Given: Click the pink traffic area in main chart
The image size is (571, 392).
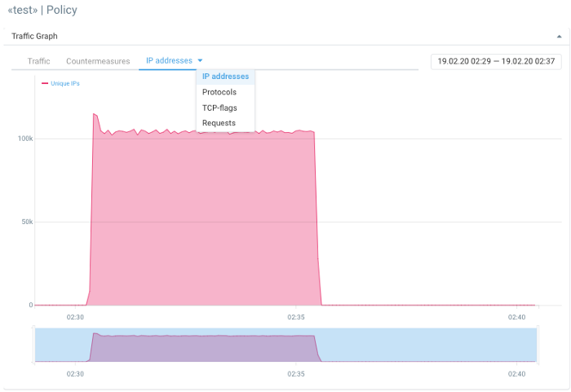Looking at the screenshot, I should [x=204, y=220].
